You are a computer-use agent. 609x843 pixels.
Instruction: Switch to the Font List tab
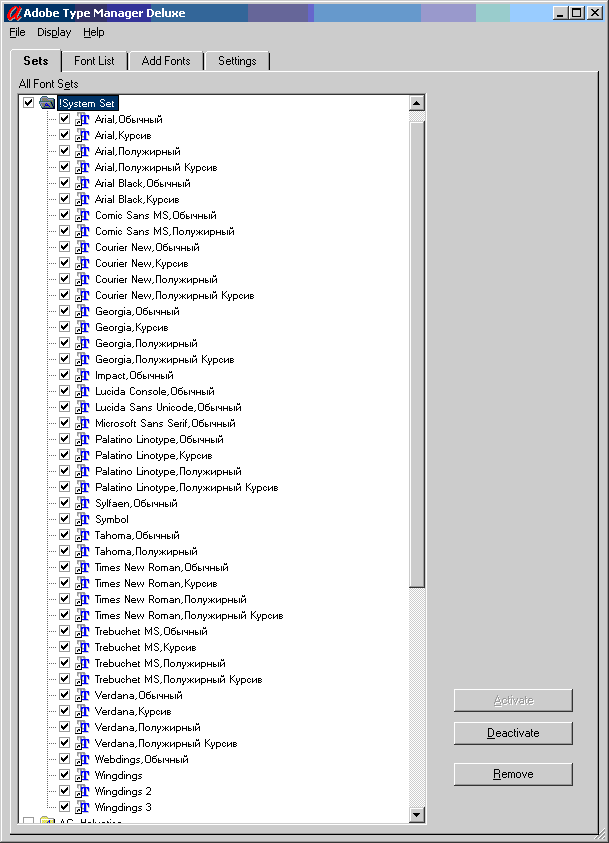pyautogui.click(x=94, y=61)
